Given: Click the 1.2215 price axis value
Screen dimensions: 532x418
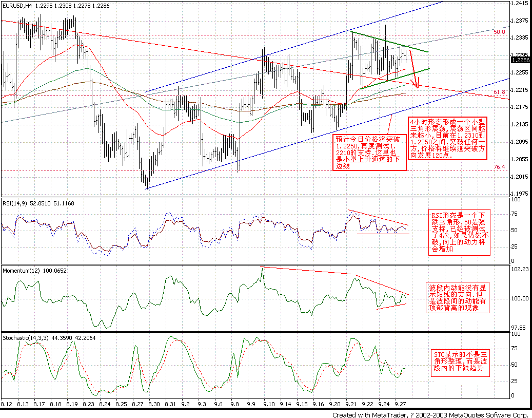Looking at the screenshot, I should (x=520, y=90).
